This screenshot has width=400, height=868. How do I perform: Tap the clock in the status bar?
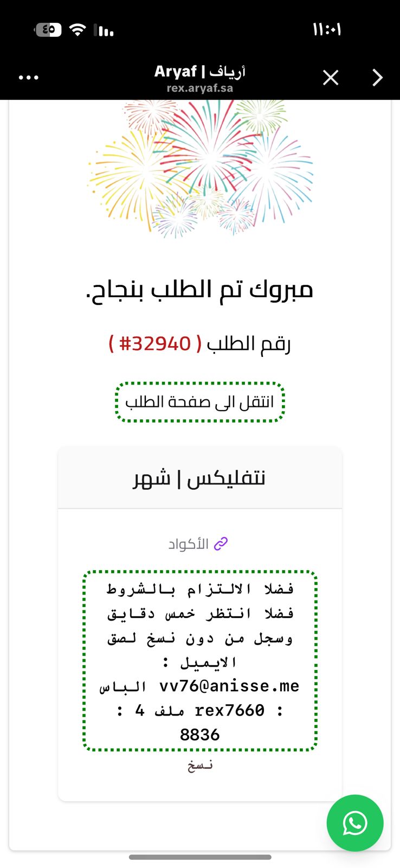(x=327, y=29)
